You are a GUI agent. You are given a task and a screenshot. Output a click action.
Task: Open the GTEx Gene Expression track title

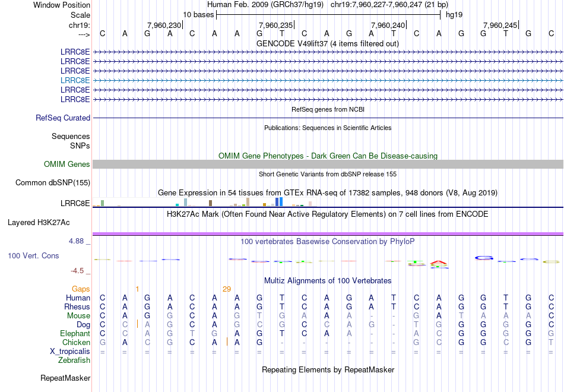coord(328,192)
